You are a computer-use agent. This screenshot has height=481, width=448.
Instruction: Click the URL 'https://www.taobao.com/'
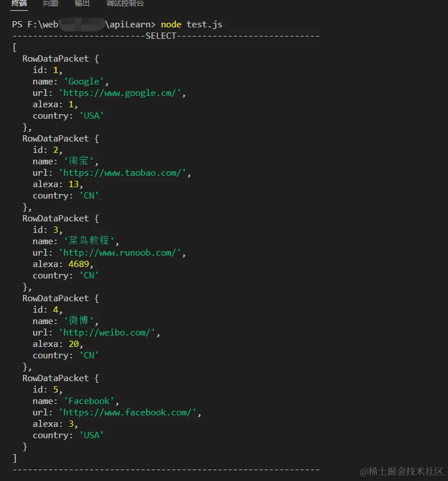click(122, 173)
